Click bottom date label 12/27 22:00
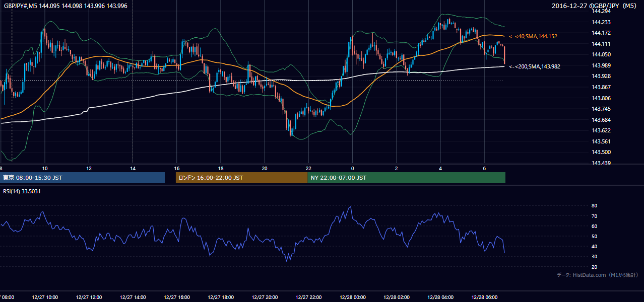The image size is (644, 302). (308, 297)
